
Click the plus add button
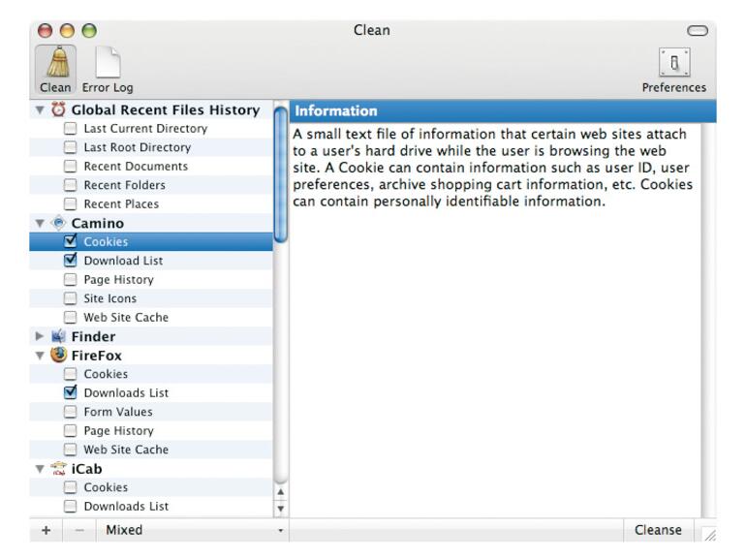(46, 530)
